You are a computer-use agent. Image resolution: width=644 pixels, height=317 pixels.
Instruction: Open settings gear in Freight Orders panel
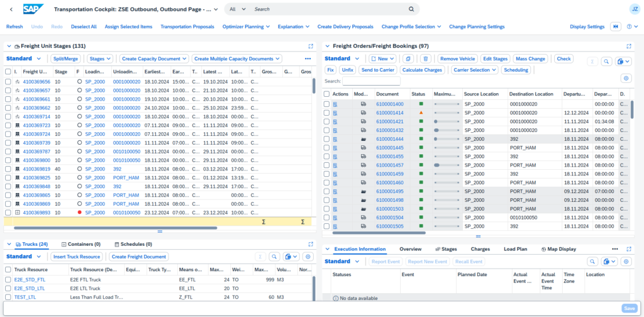(625, 78)
